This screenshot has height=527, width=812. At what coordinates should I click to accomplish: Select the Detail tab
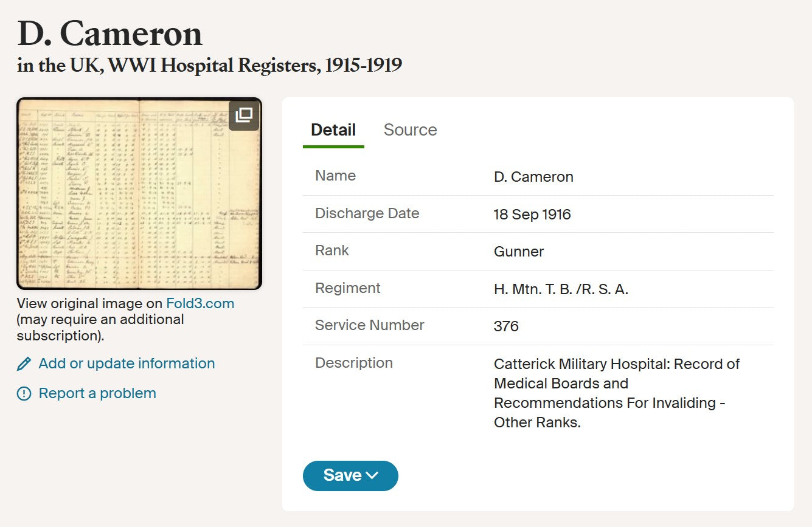click(333, 129)
